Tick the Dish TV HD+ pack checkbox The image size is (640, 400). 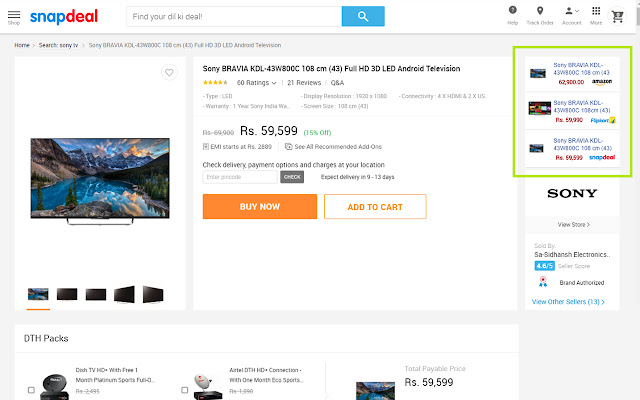(x=31, y=390)
